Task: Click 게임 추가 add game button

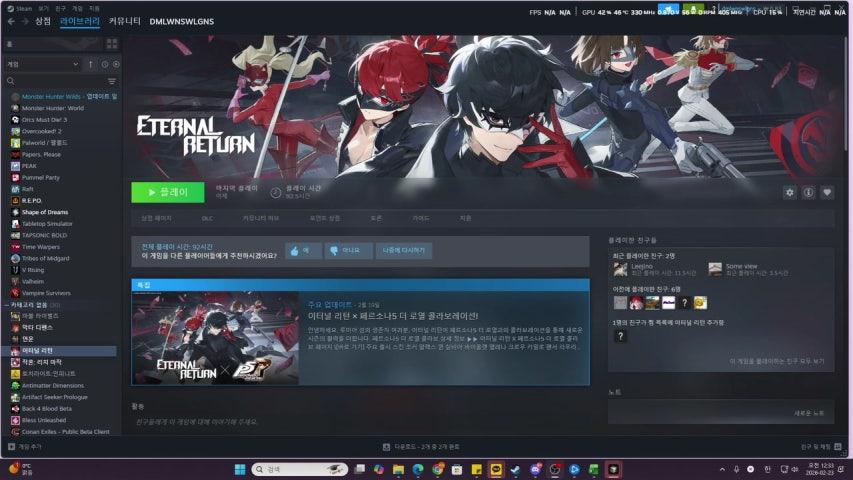Action: 24,447
